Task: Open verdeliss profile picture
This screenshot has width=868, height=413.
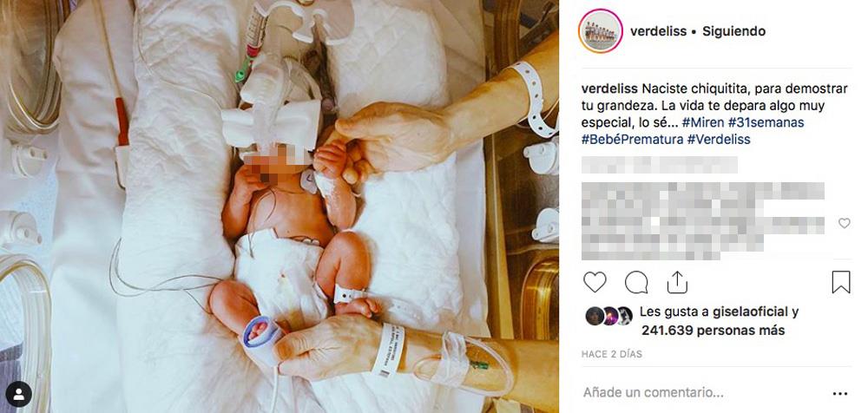Action: click(601, 31)
